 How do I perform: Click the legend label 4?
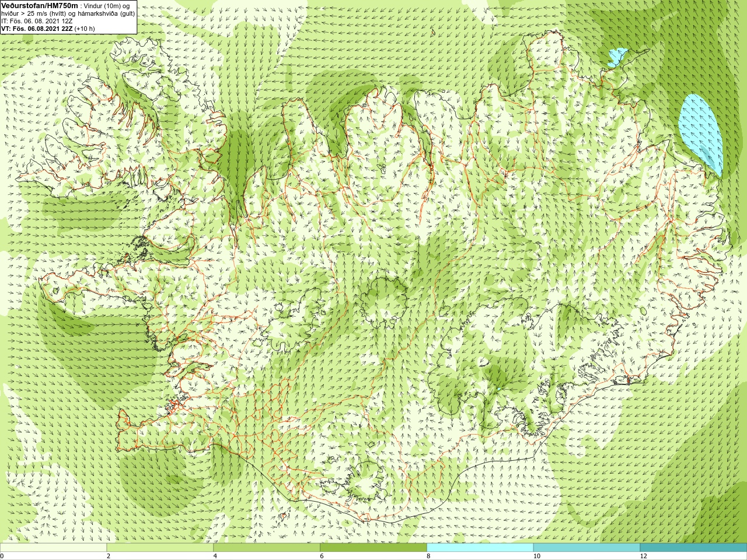(x=215, y=556)
